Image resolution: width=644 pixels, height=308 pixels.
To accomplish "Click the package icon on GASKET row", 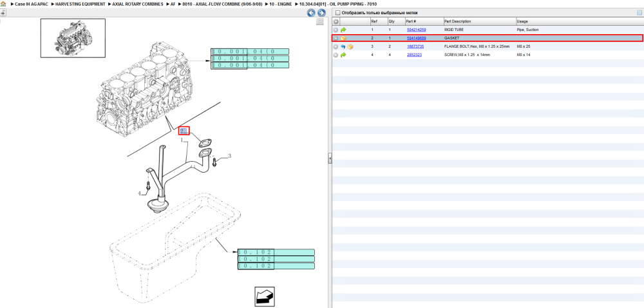I will click(x=343, y=38).
